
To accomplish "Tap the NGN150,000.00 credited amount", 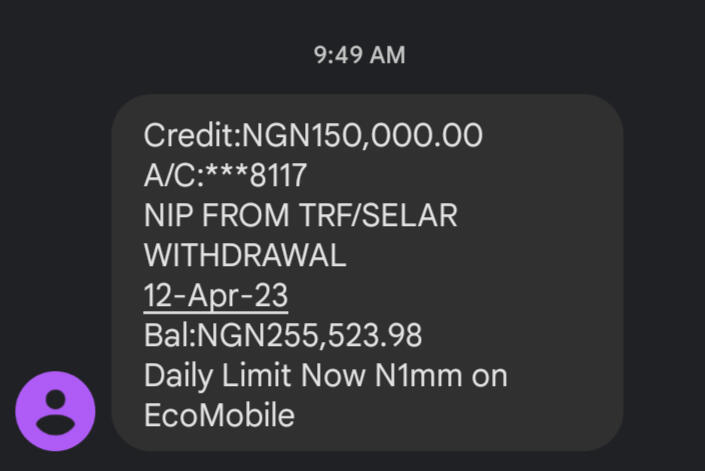I will coord(362,135).
